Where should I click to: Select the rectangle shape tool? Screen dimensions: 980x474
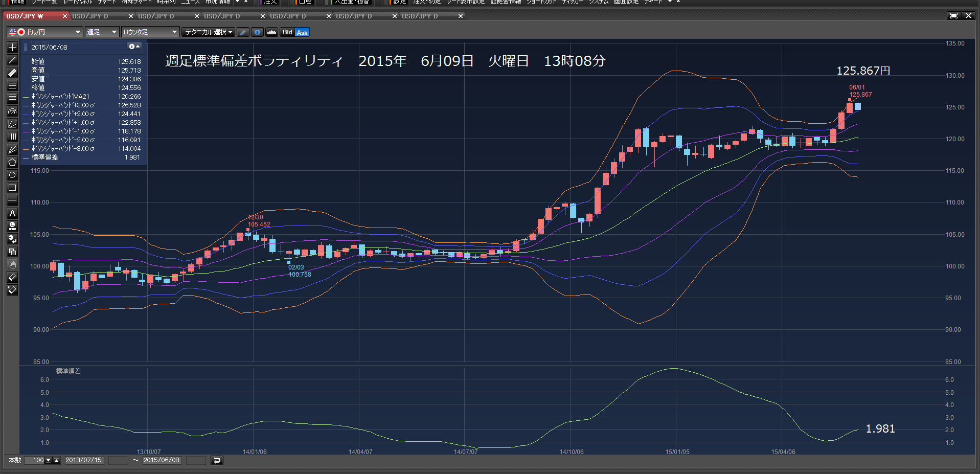(12, 188)
